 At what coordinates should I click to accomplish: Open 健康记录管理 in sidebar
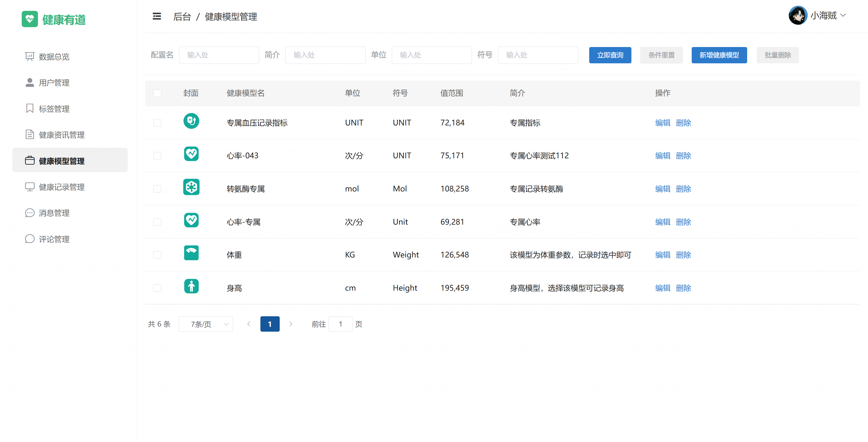click(x=61, y=187)
